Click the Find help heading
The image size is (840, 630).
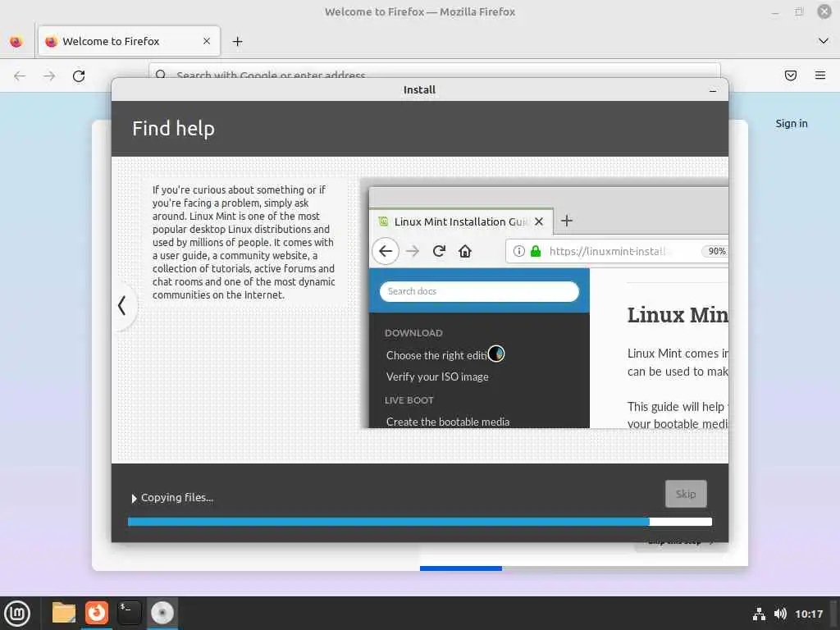point(173,129)
